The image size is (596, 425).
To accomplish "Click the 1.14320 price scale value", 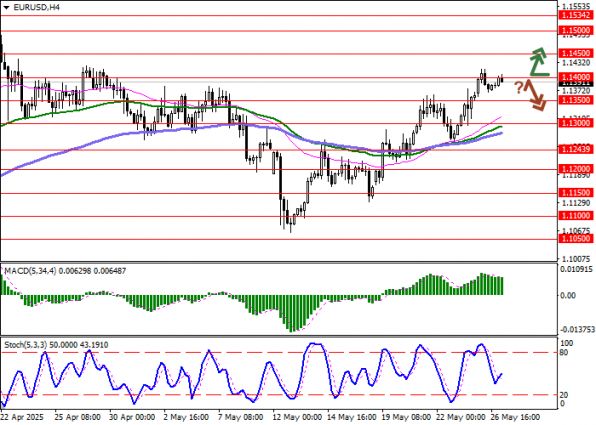I will click(576, 63).
